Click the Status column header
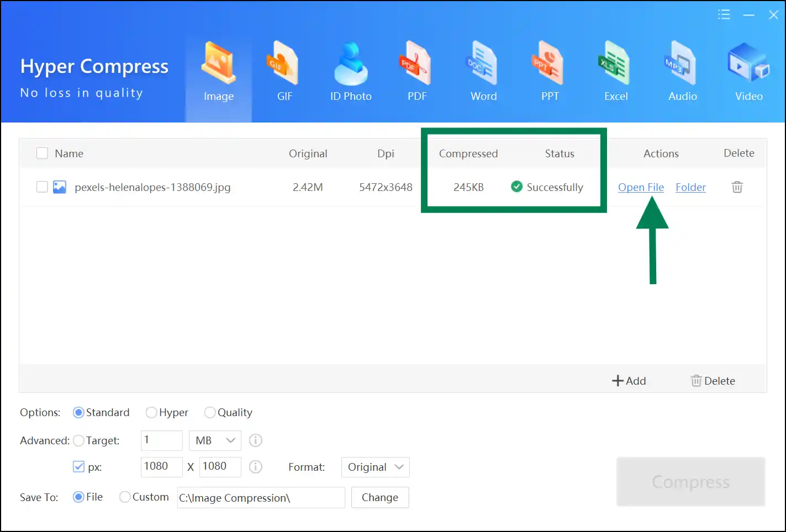Image resolution: width=786 pixels, height=532 pixels. [x=560, y=153]
